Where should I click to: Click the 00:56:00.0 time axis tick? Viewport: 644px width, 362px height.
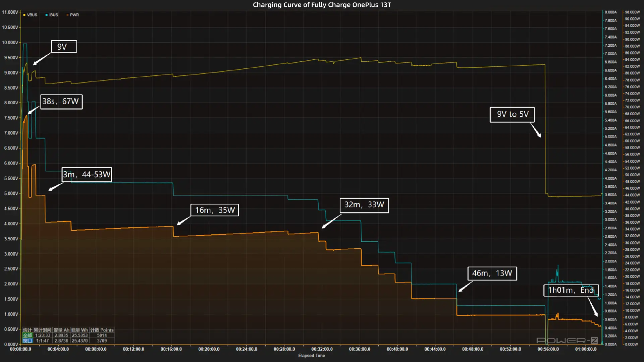[x=548, y=349]
